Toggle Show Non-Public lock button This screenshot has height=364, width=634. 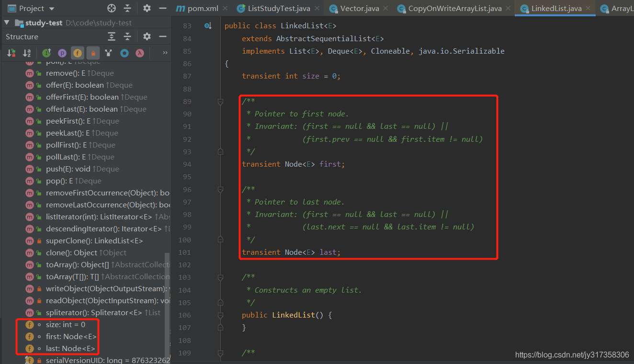click(92, 53)
